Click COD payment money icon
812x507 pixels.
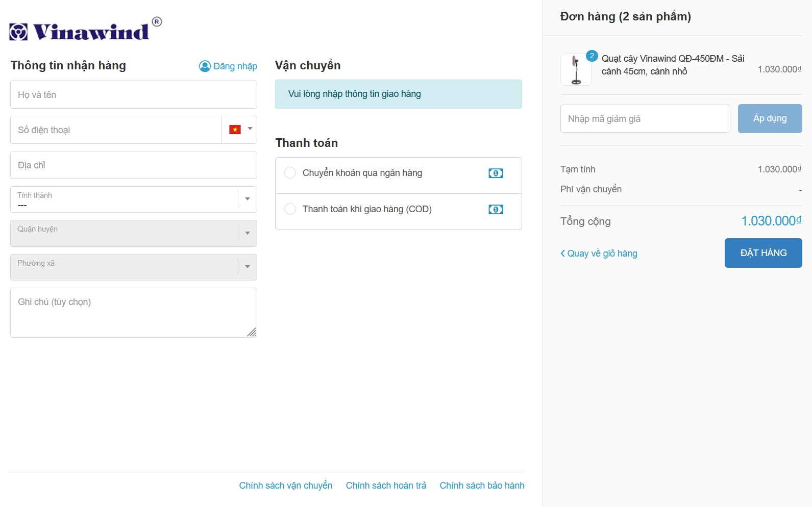click(496, 210)
